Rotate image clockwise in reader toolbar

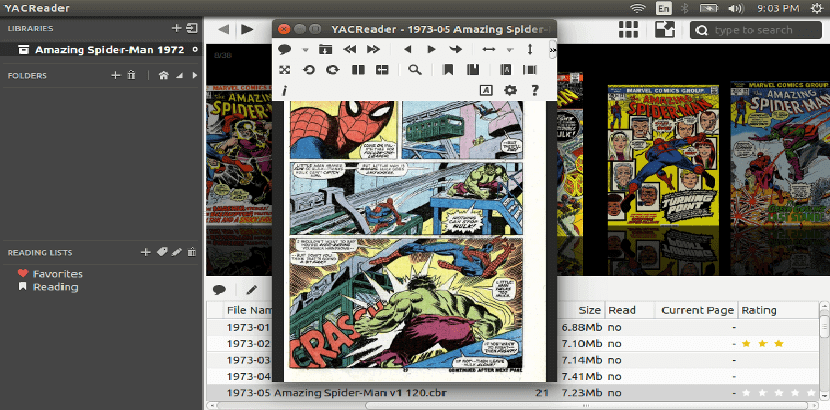click(x=331, y=70)
